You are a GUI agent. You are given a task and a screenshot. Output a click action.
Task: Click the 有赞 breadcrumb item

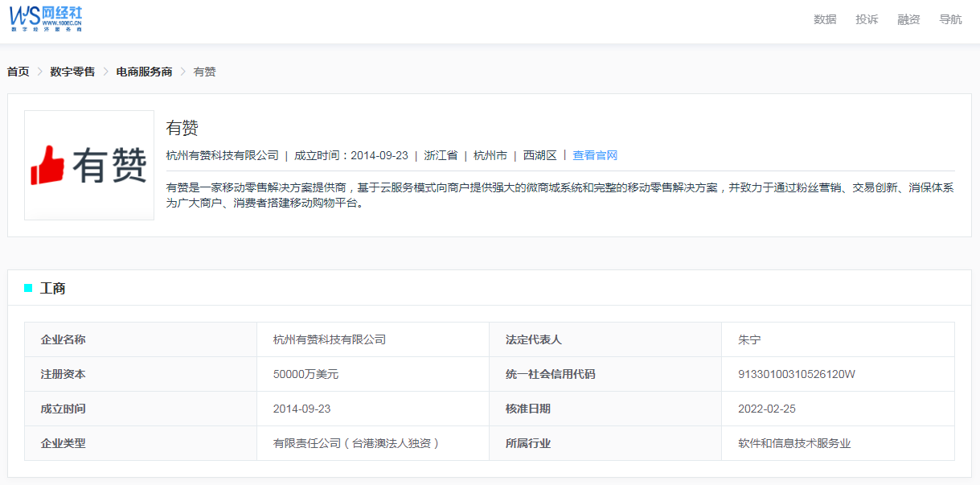pos(204,72)
